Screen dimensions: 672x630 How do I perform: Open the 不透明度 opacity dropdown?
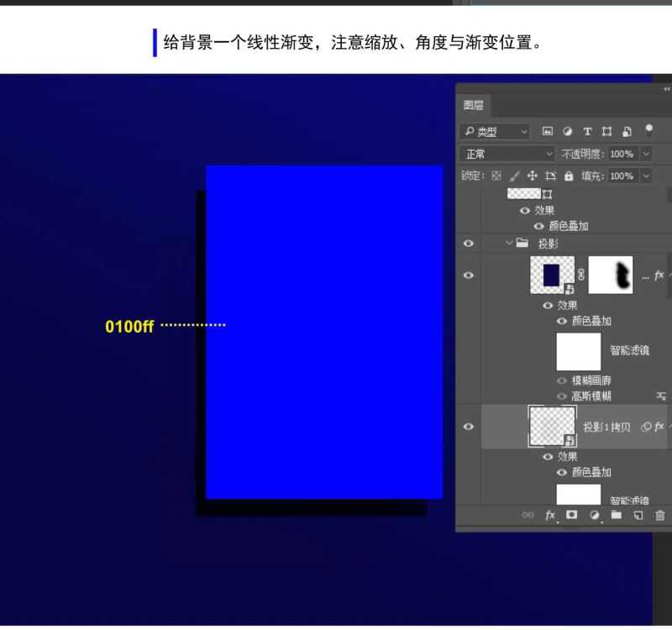pos(647,154)
